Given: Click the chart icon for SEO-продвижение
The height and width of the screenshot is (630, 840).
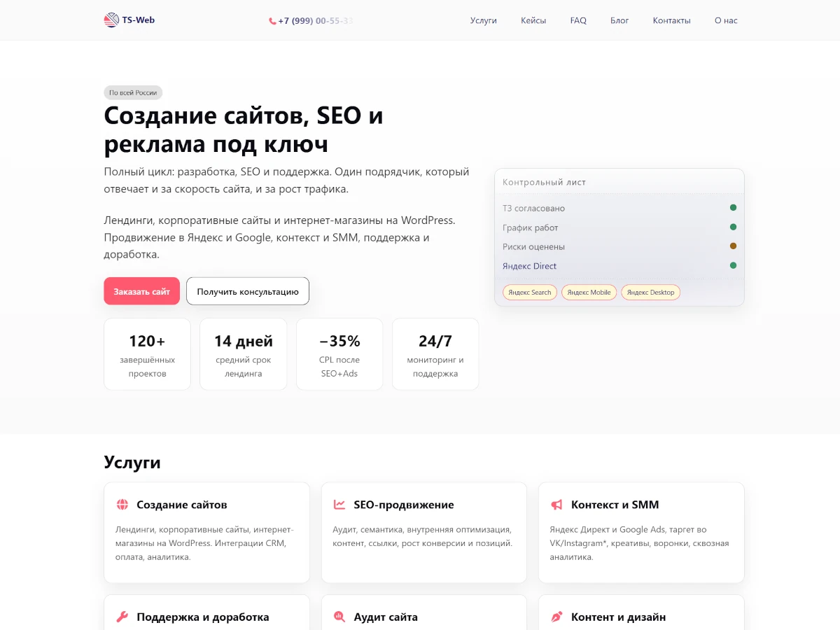Looking at the screenshot, I should [x=339, y=505].
